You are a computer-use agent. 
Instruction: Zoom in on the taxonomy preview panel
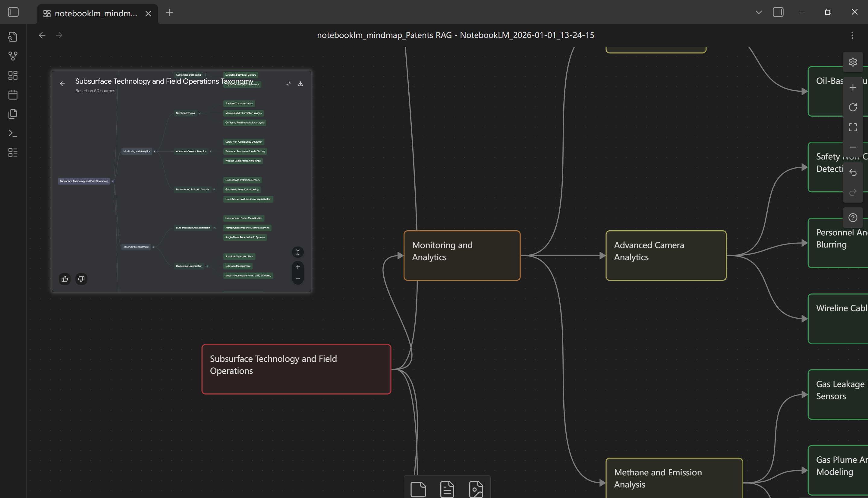tap(298, 267)
